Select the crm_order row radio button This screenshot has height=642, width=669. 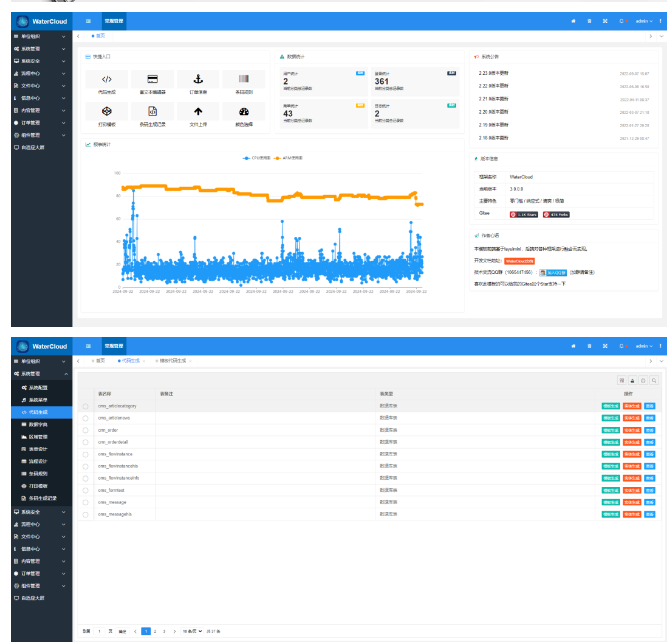click(85, 430)
